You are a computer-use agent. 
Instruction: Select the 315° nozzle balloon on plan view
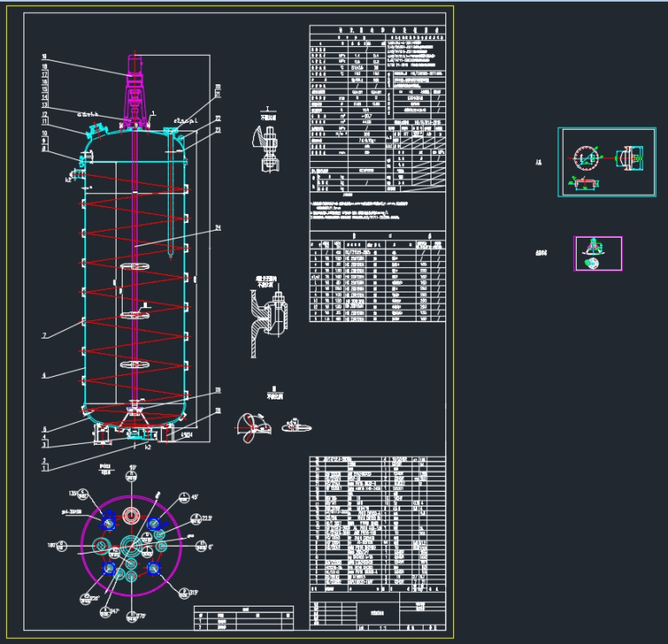(184, 594)
